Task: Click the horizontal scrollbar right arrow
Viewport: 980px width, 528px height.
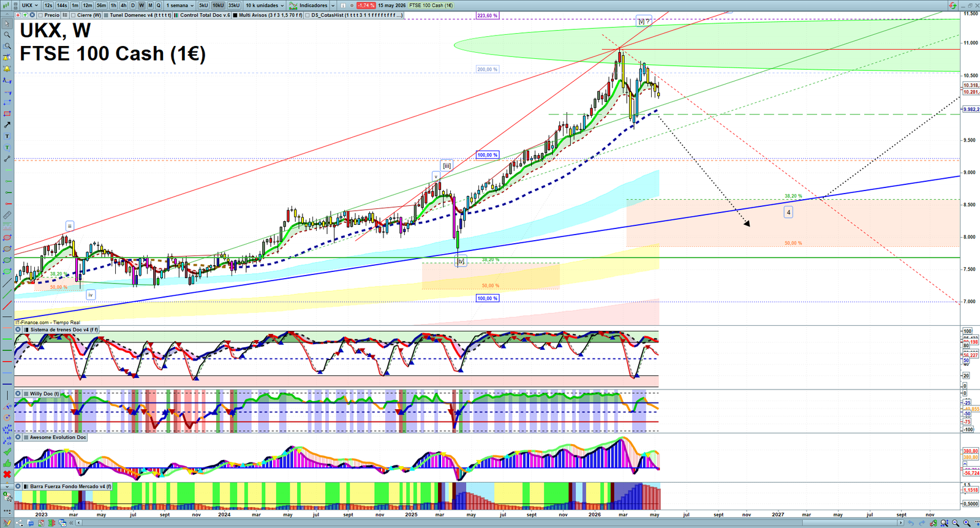Action: [900, 523]
